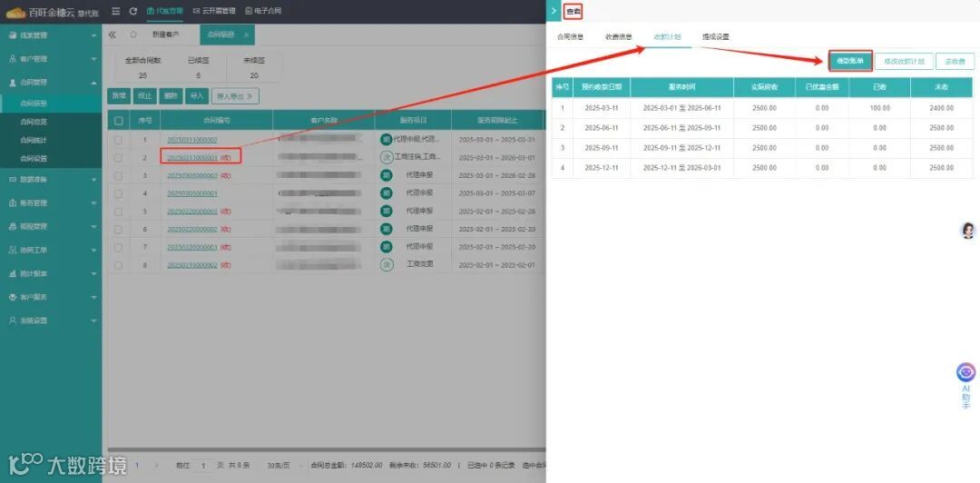Click the 新增 button
This screenshot has height=483, width=980.
[x=119, y=95]
